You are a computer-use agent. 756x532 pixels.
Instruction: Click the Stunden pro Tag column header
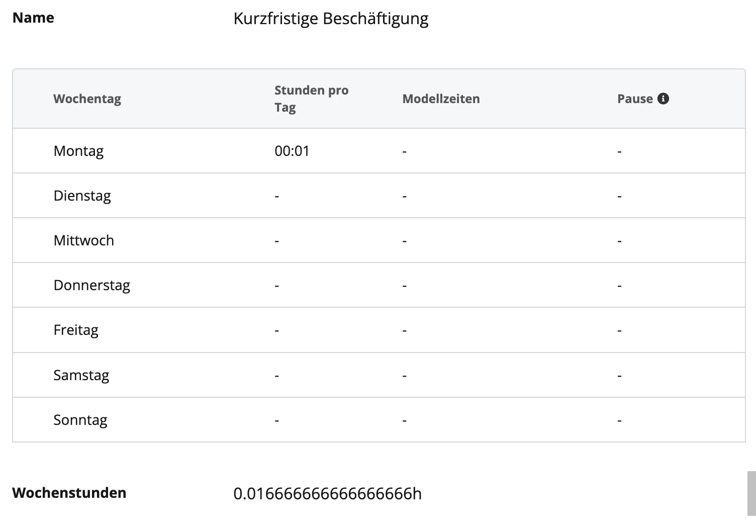tap(311, 99)
